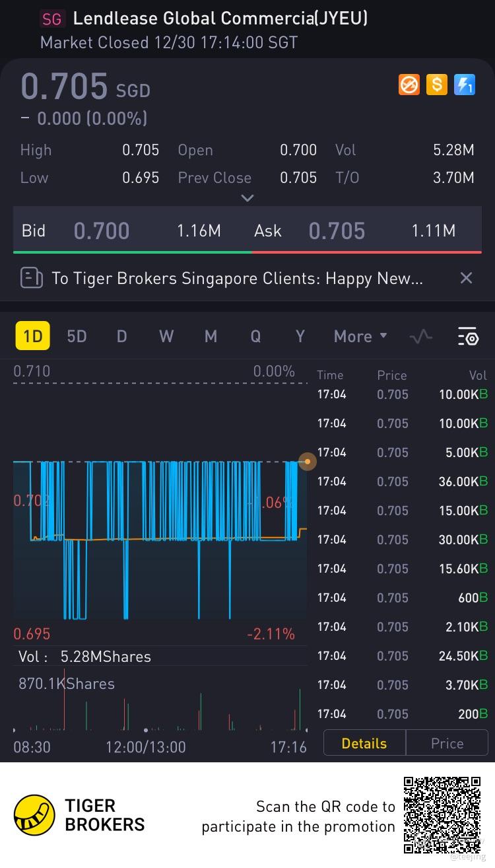Tap the T/O value 3.70M
Image resolution: width=495 pixels, height=868 pixels.
[x=453, y=178]
